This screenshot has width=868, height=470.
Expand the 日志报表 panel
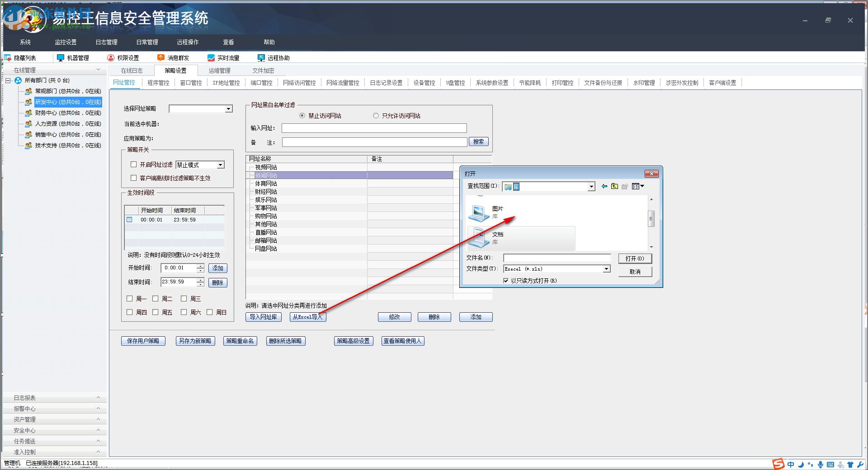click(99, 398)
